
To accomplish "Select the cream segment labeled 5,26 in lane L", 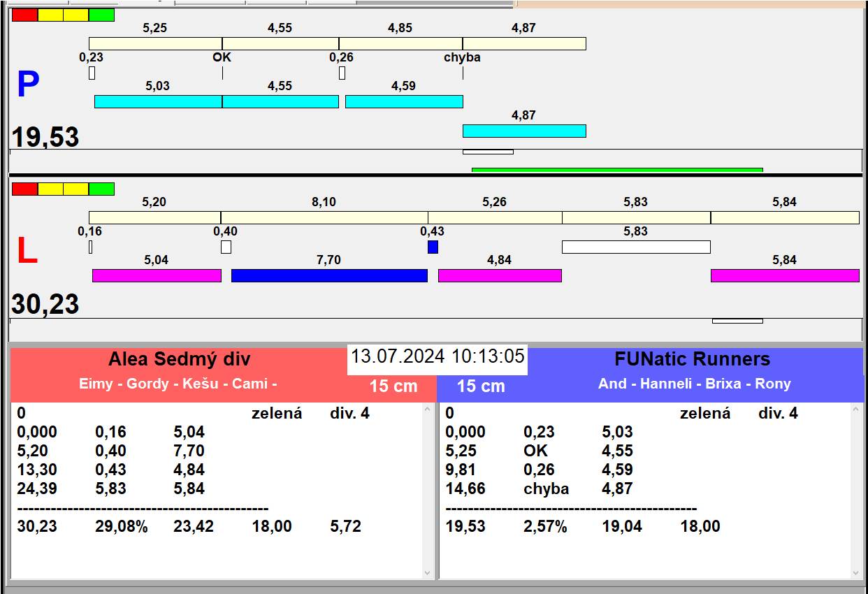I will point(495,217).
